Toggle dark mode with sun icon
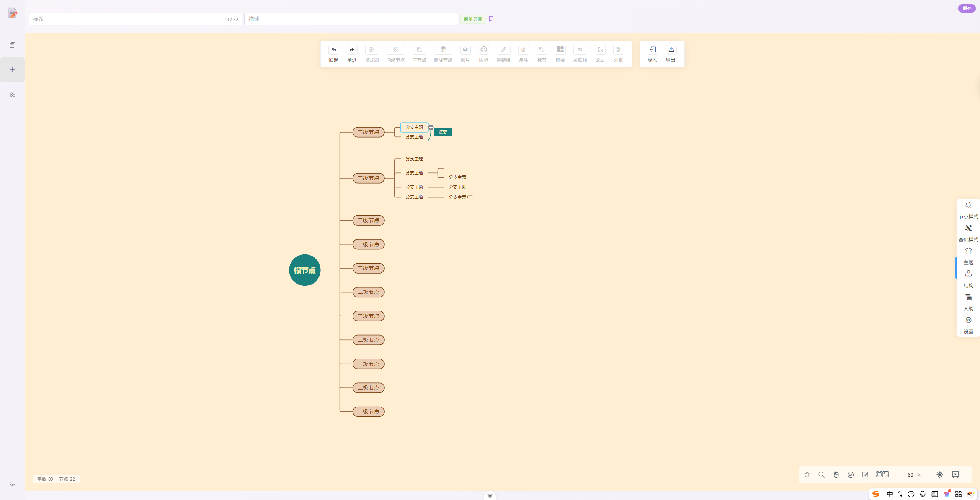Image resolution: width=980 pixels, height=500 pixels. [940, 475]
